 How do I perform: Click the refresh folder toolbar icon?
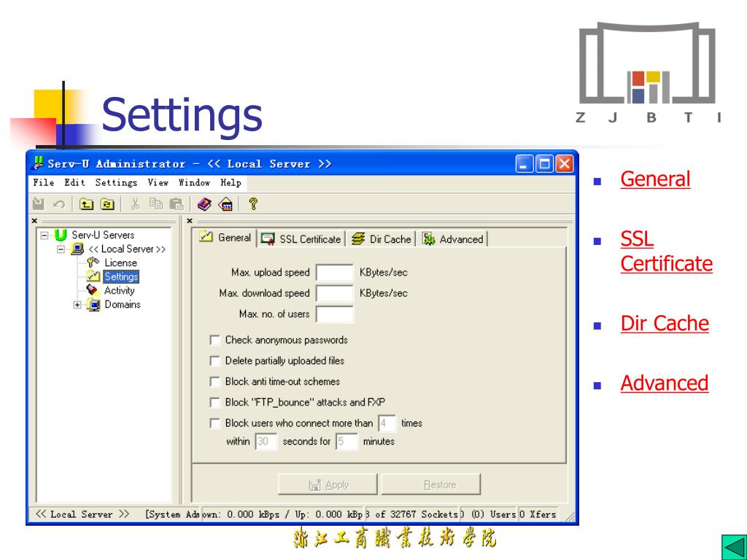click(x=108, y=204)
